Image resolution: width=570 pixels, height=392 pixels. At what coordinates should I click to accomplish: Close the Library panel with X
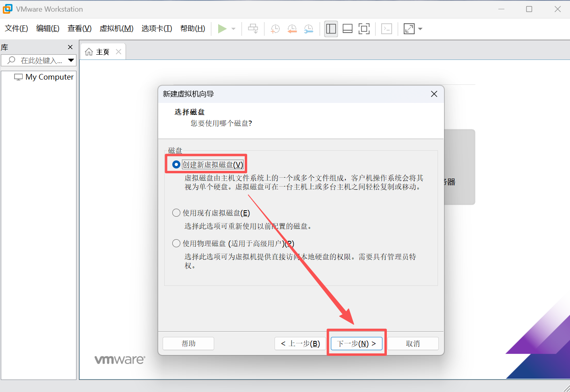point(70,47)
